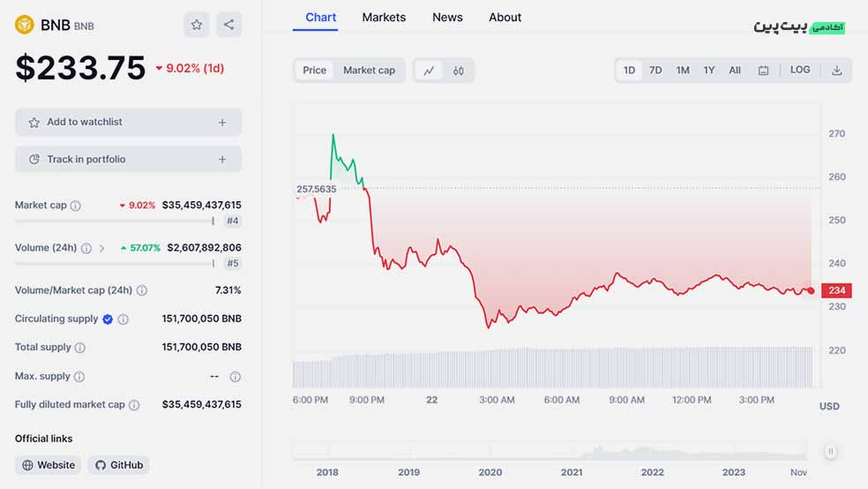Select the 7D time range
The width and height of the screenshot is (868, 489).
[655, 71]
